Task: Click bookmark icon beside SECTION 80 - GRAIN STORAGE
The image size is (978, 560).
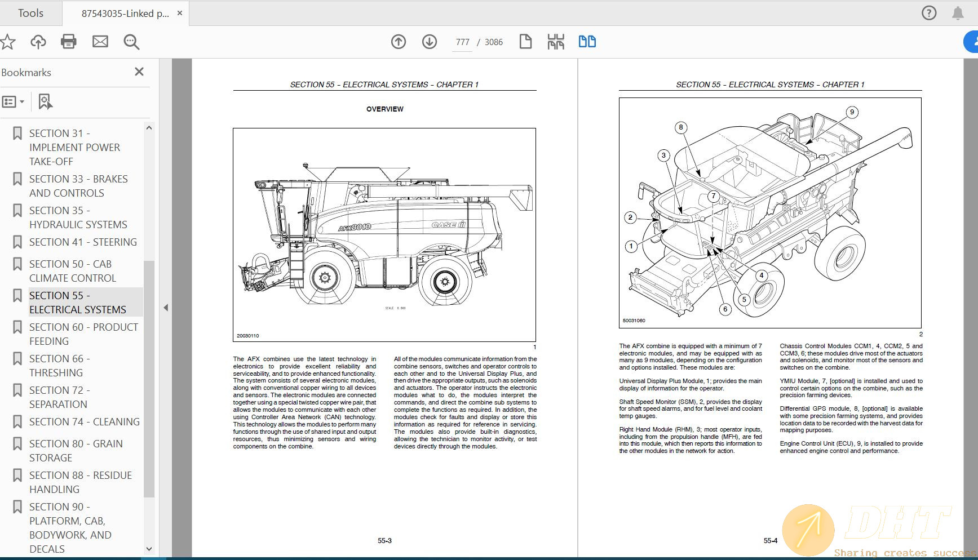Action: [17, 444]
